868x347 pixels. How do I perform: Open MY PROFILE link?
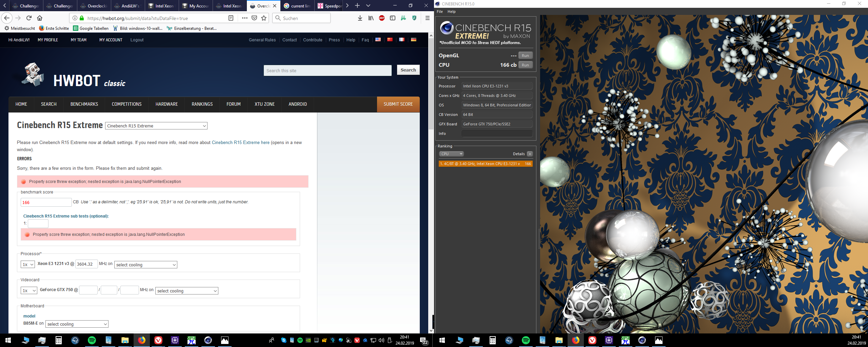click(48, 40)
